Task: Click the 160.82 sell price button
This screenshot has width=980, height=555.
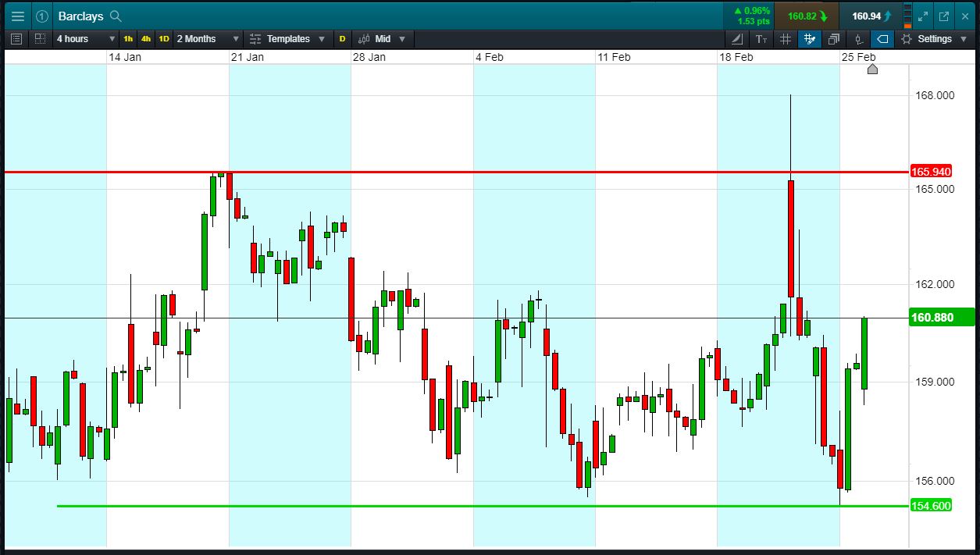Action: [807, 16]
